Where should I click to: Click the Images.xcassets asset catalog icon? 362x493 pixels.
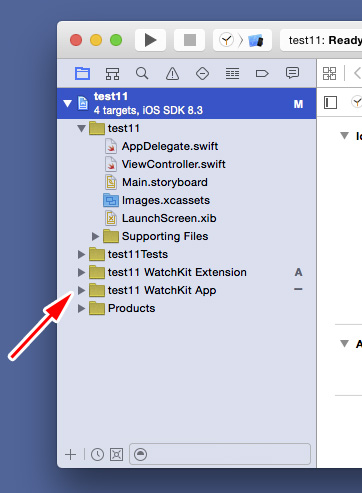pos(111,200)
